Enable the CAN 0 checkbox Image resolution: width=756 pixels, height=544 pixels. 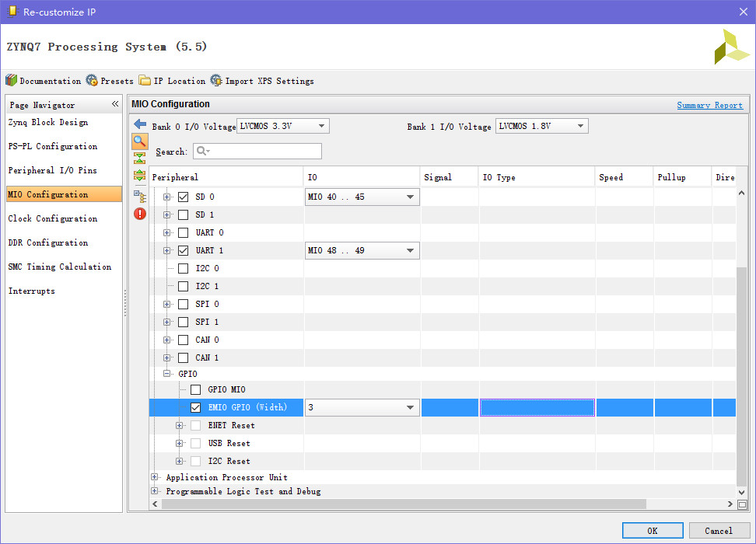[184, 340]
